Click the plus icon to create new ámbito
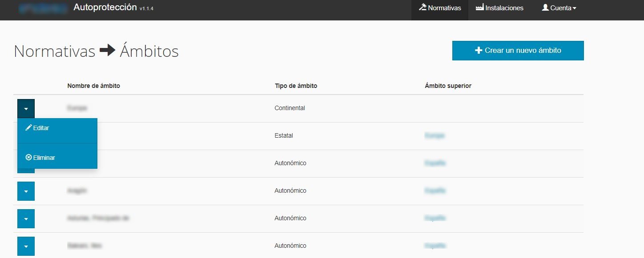644x258 pixels. (x=479, y=51)
